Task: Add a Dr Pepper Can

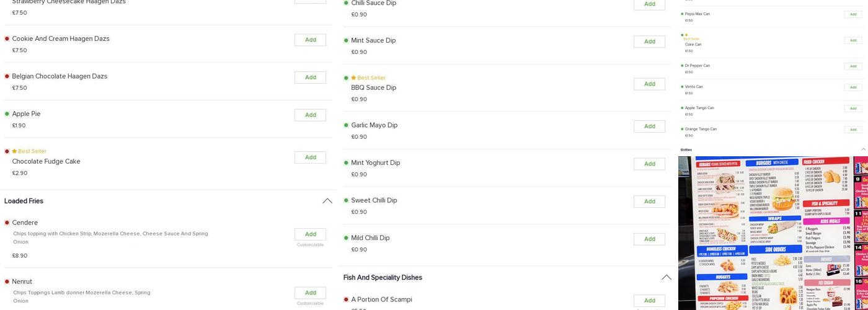Action: point(852,66)
